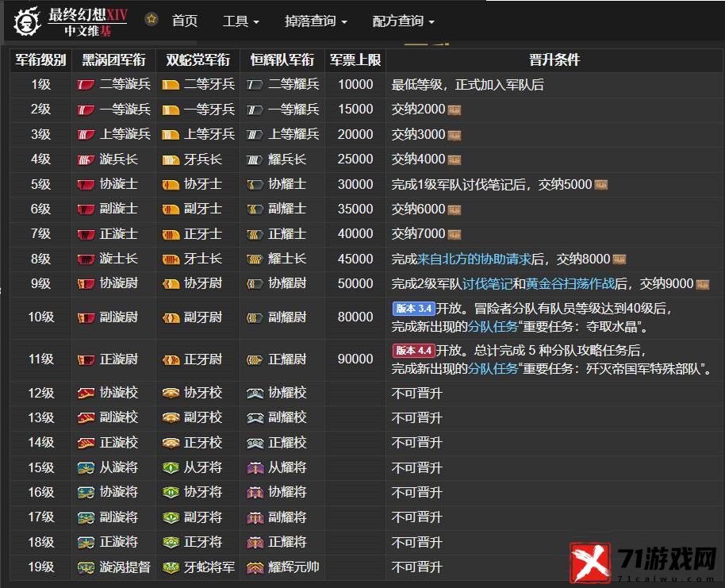Select the 军票上限 column header
Viewport: 725px width, 588px height.
(x=355, y=60)
